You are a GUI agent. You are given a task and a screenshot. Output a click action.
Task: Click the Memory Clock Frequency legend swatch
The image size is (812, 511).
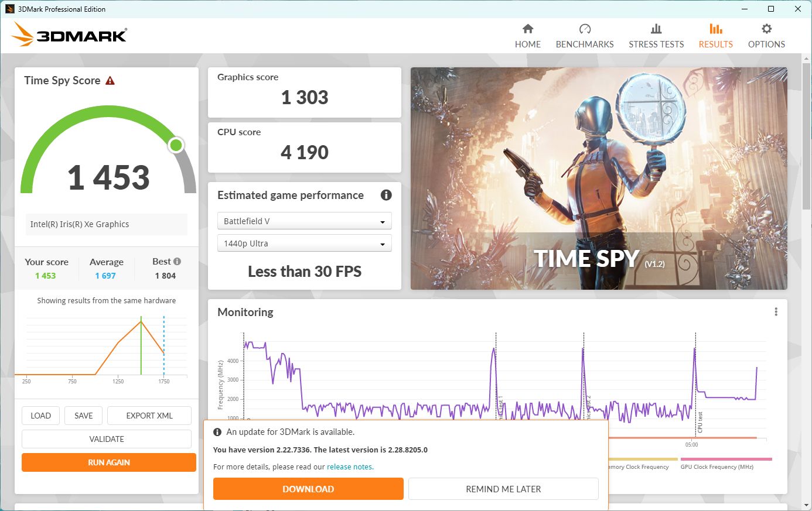643,459
